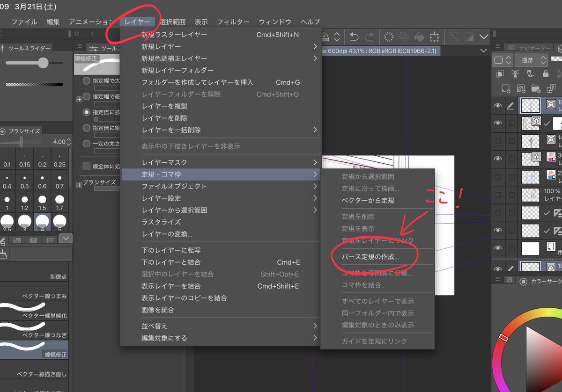Expand the 並べ替え submenu
This screenshot has height=392, width=562.
click(x=315, y=326)
